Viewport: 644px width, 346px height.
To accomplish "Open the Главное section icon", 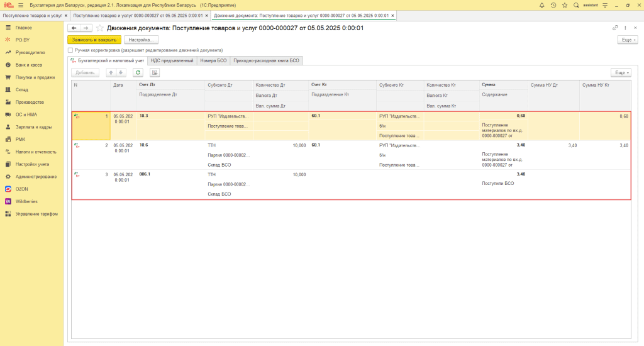I will [8, 28].
